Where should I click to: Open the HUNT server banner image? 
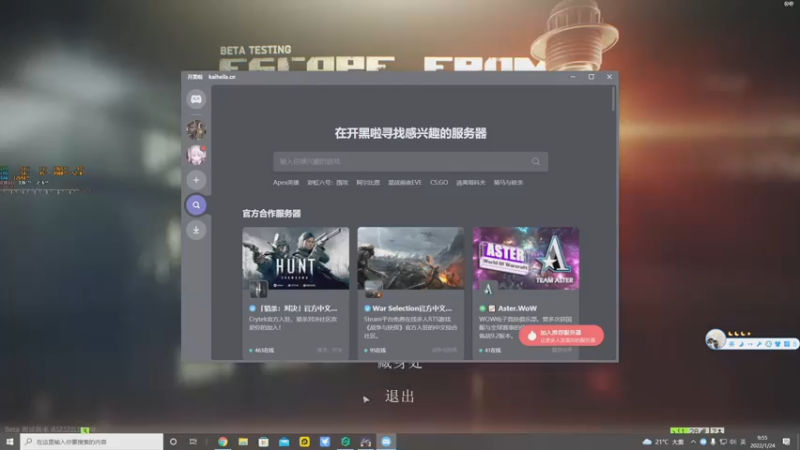[x=296, y=258]
